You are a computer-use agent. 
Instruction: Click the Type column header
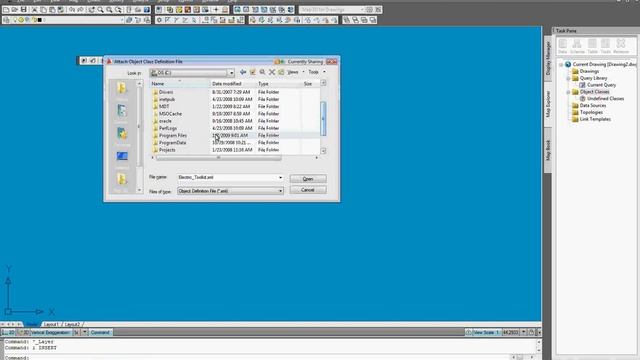click(x=279, y=84)
